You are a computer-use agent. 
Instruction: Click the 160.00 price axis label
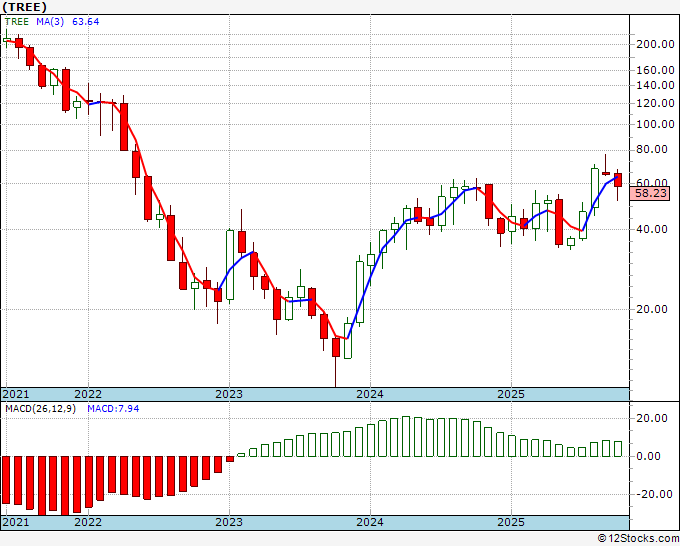pos(655,70)
